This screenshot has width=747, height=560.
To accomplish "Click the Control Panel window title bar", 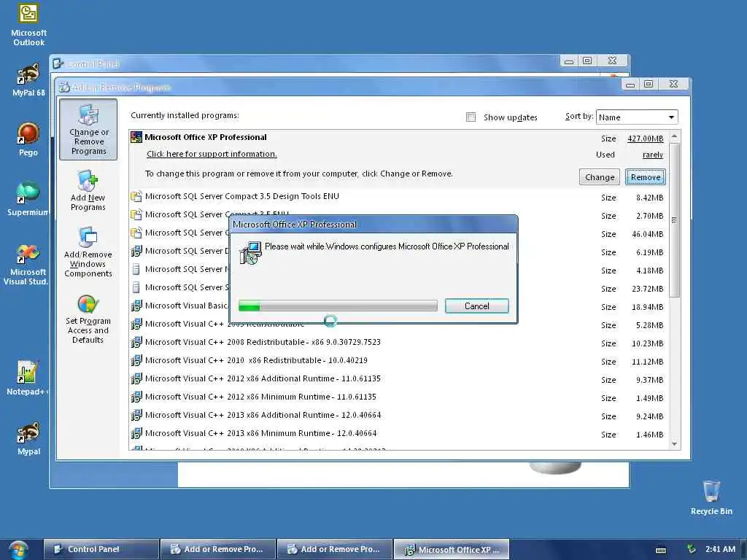I will [305, 63].
